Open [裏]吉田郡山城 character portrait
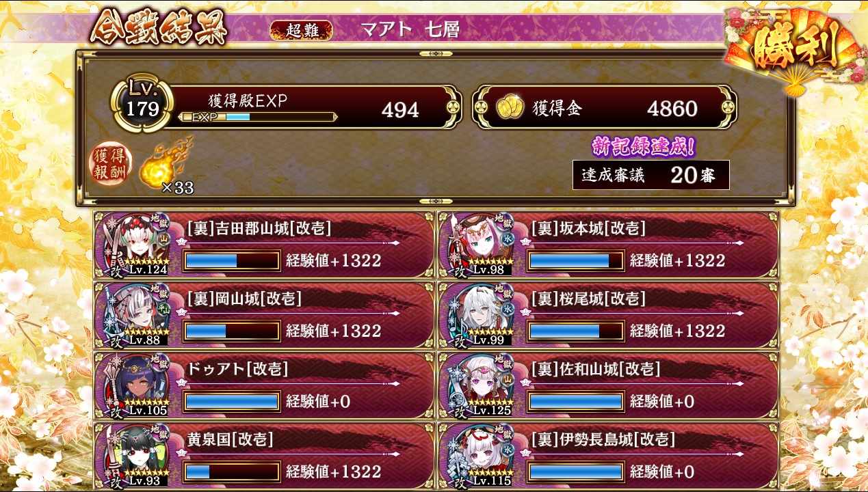Image resolution: width=868 pixels, height=492 pixels. (x=136, y=244)
